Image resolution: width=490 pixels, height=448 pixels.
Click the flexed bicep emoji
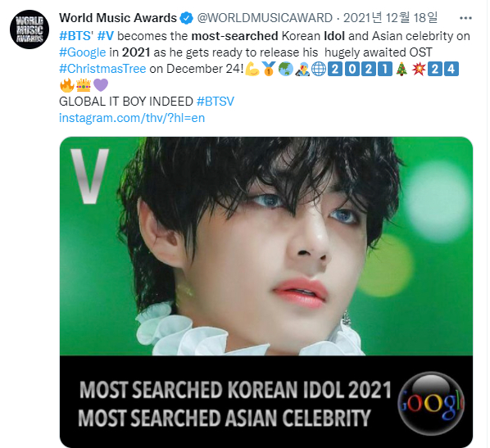click(x=252, y=69)
